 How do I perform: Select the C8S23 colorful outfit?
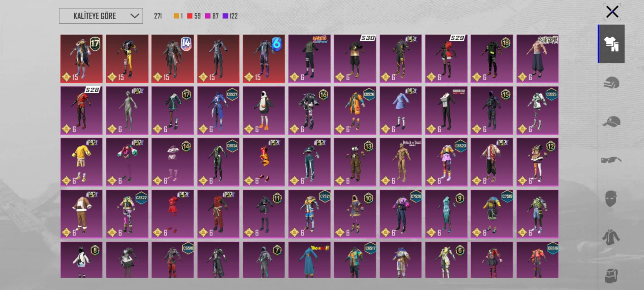[x=446, y=162]
